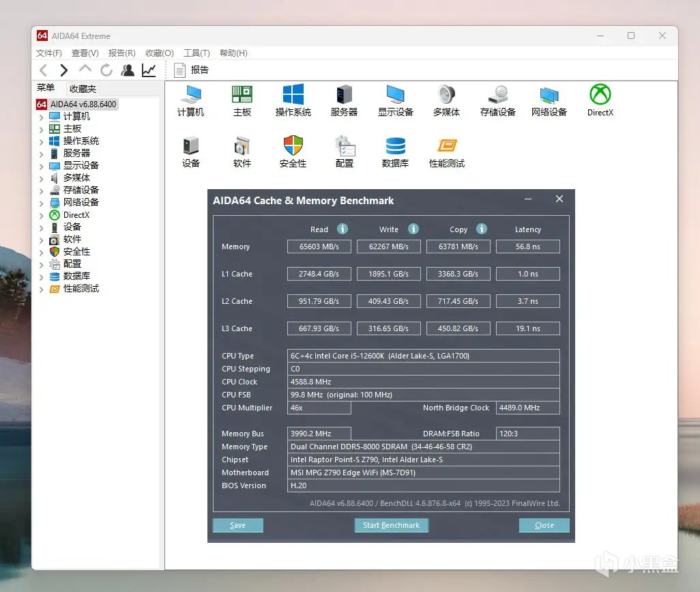Switch to the 菜单 sidebar tab
Image resolution: width=700 pixels, height=592 pixels.
(x=46, y=88)
